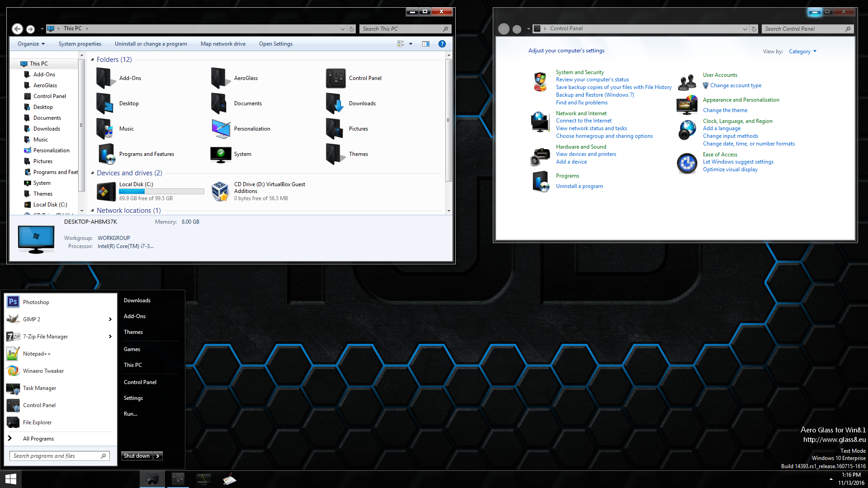The height and width of the screenshot is (488, 868).
Task: Open the Personalization item icon
Action: [x=221, y=129]
